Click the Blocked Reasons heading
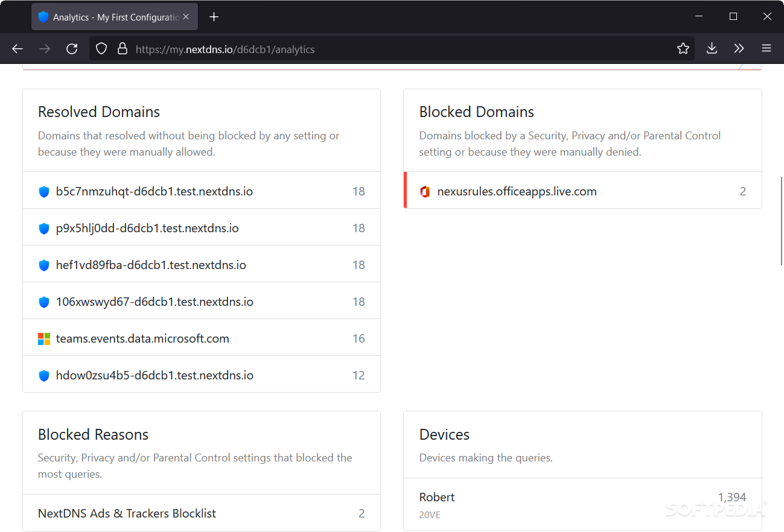The width and height of the screenshot is (784, 532). pos(93,434)
